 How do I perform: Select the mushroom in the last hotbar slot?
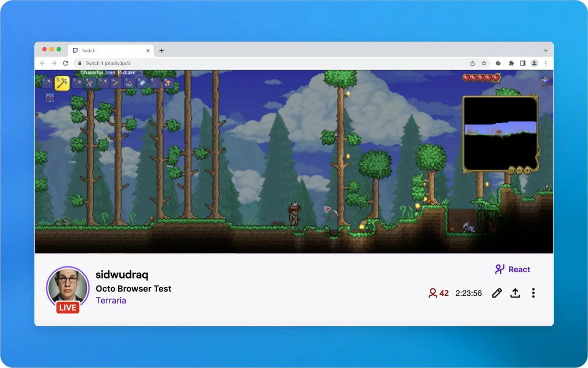point(168,82)
